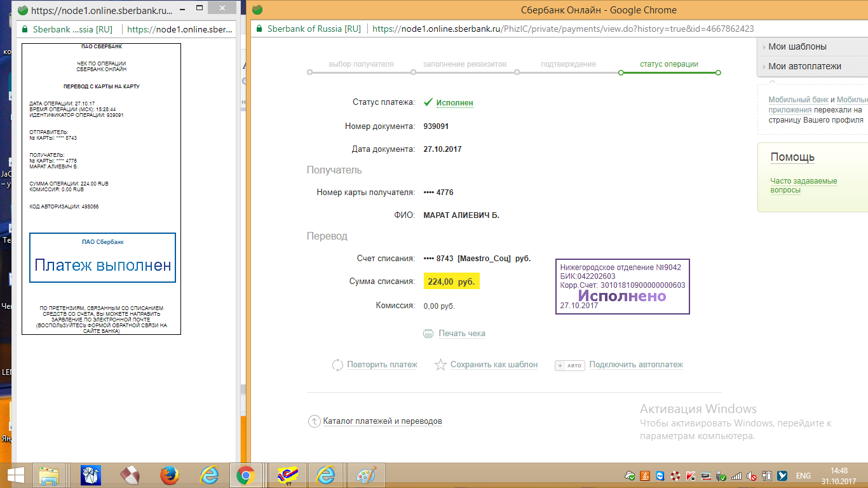Click the Подключить автоплатеж link text

(x=636, y=365)
